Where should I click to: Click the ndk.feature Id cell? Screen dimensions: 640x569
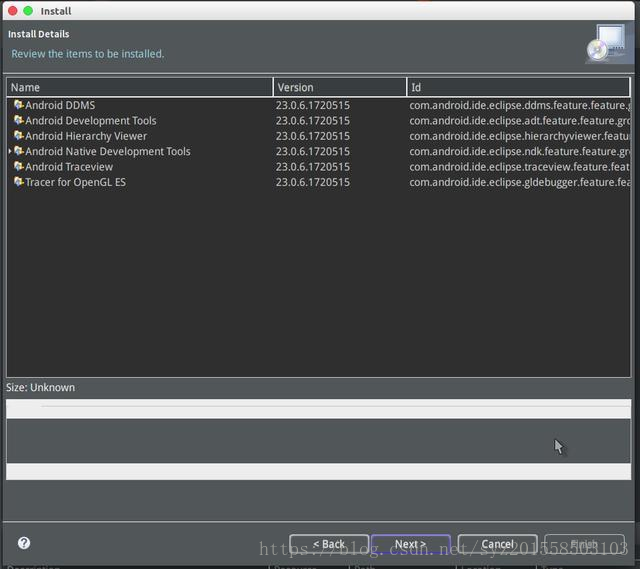tap(520, 151)
